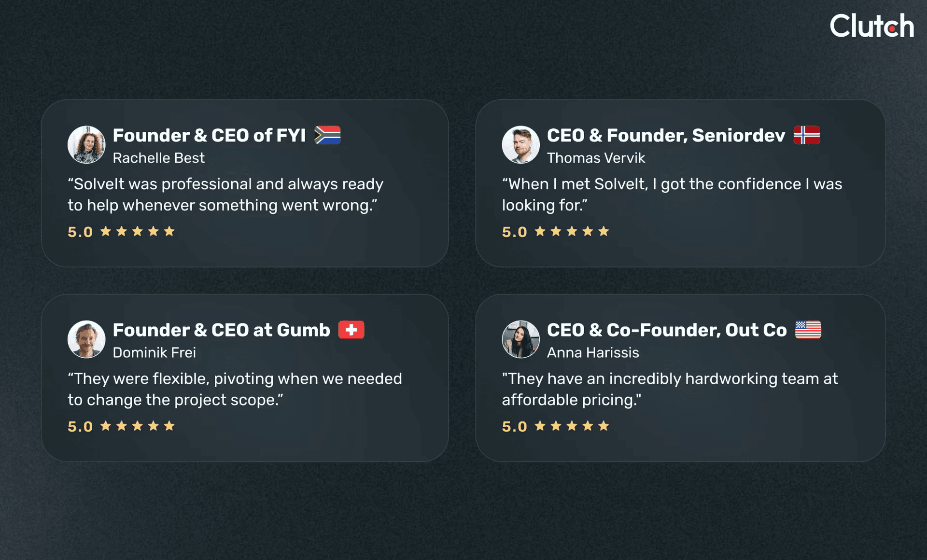Click the Clutch logo
This screenshot has height=560, width=927.
[x=871, y=26]
